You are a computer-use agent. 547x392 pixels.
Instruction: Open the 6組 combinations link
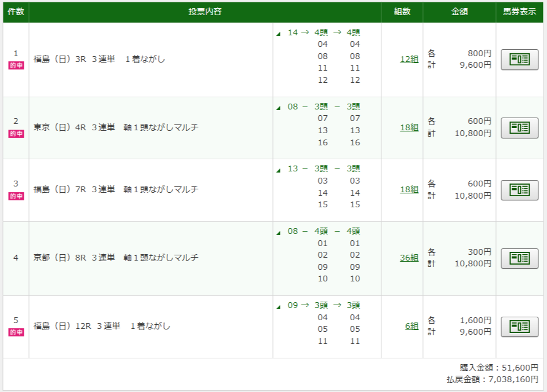[x=411, y=326]
